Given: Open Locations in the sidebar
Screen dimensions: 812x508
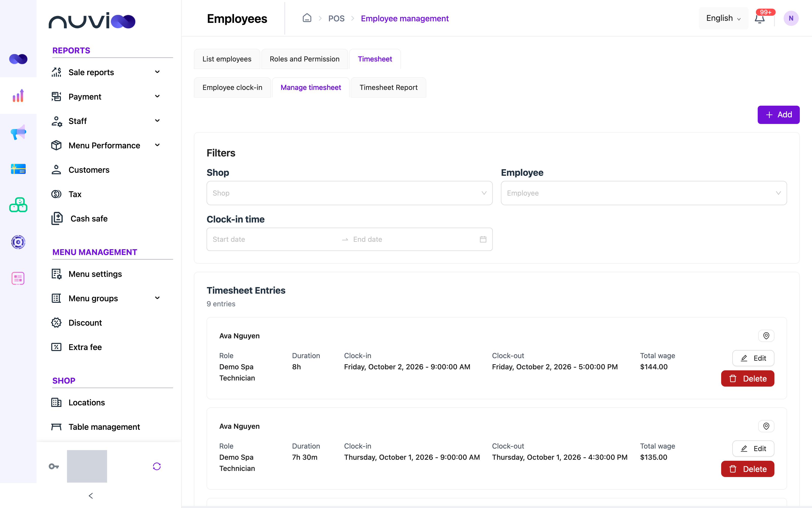Looking at the screenshot, I should click(x=87, y=402).
